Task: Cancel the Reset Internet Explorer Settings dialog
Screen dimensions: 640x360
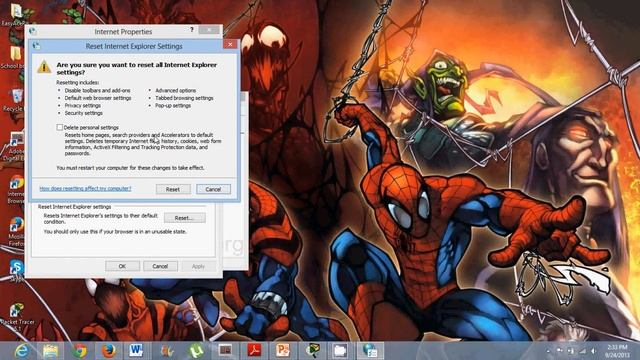Action: pos(213,189)
